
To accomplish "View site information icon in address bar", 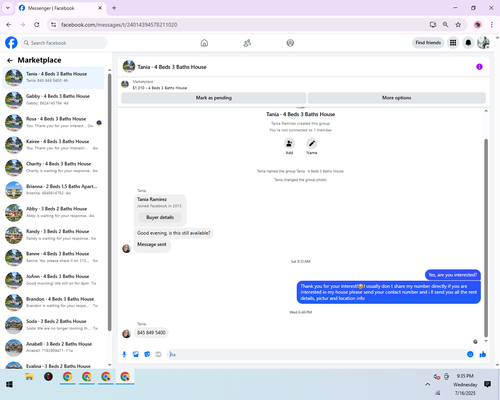I will pos(53,25).
